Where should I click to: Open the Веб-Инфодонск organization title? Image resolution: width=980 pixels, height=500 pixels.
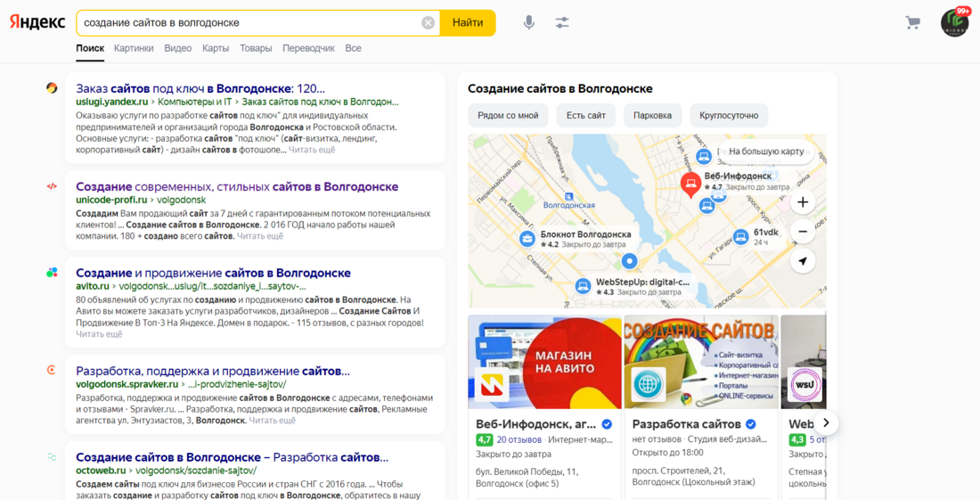(x=535, y=424)
